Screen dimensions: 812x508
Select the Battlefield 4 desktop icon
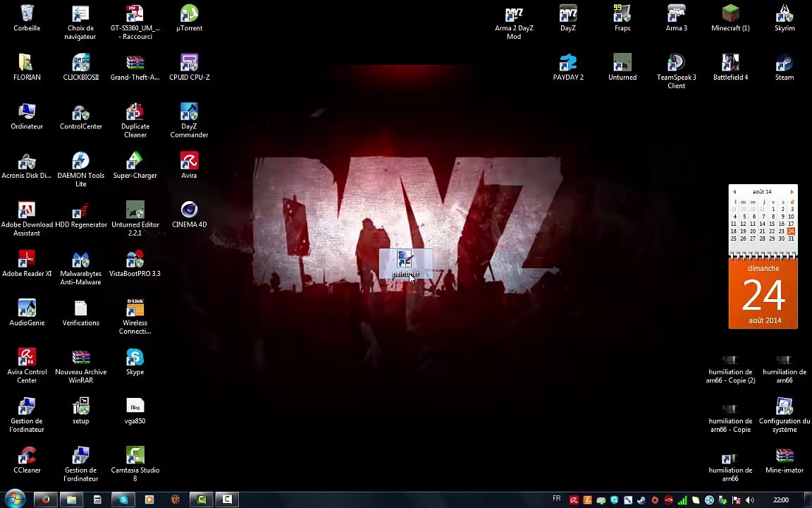(731, 67)
